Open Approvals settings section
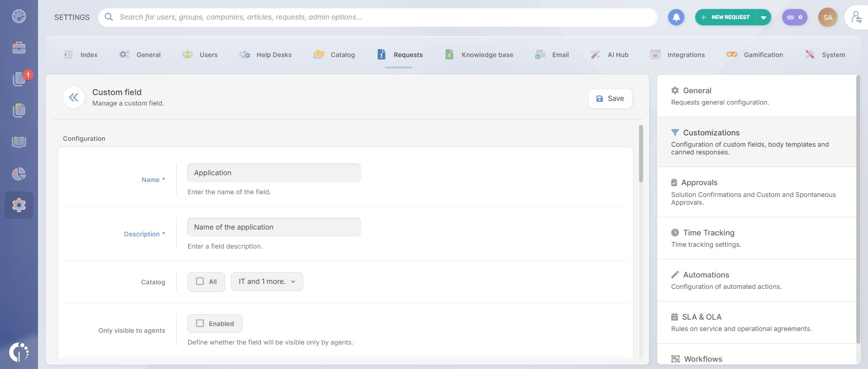The width and height of the screenshot is (868, 369). point(757,192)
